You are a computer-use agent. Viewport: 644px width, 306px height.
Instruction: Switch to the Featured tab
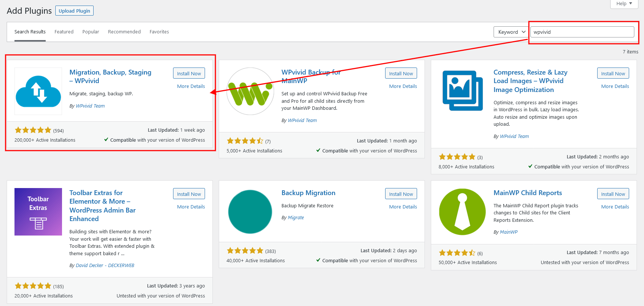click(64, 32)
